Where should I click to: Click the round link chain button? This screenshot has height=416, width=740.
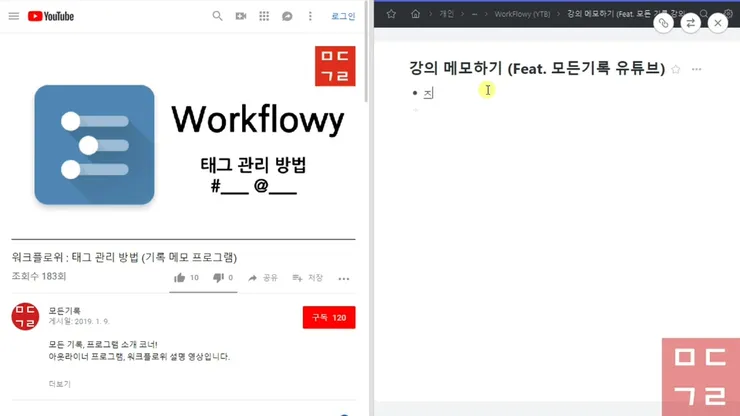click(664, 23)
